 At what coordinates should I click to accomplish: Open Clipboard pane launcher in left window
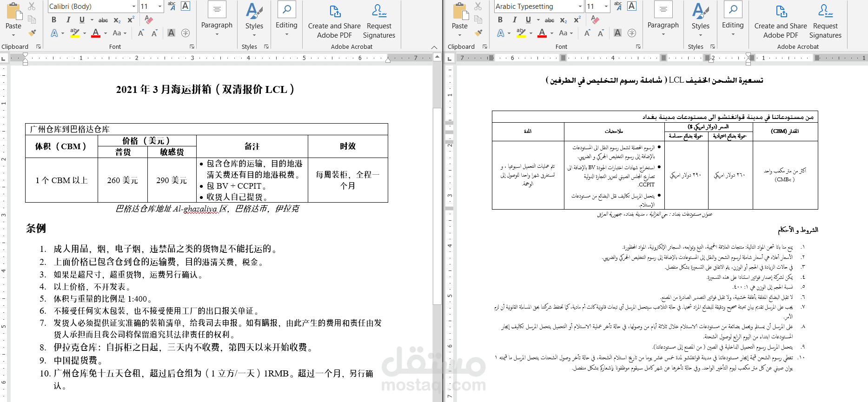pos(39,47)
